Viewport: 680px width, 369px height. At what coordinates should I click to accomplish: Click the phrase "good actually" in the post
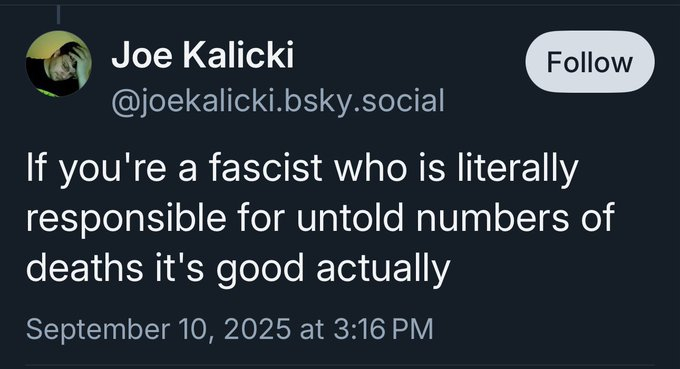point(333,270)
